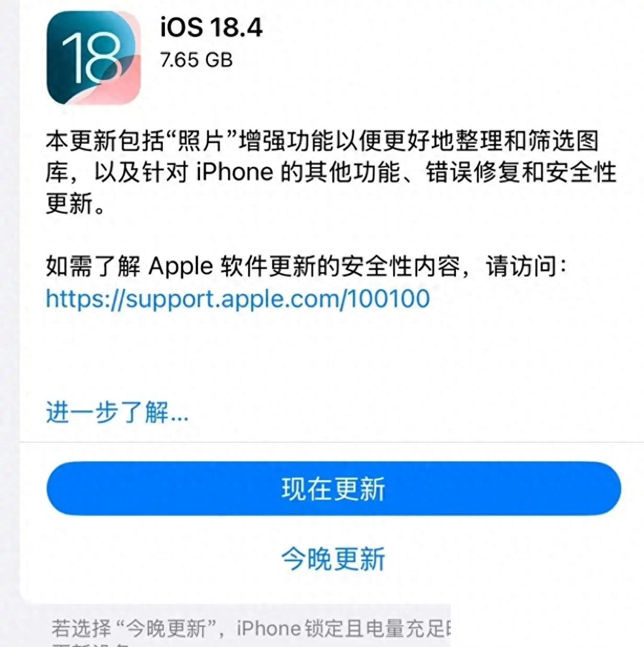Viewport: 644px width, 647px height.
Task: Click the final "更新。" line of the description
Action: [x=76, y=203]
